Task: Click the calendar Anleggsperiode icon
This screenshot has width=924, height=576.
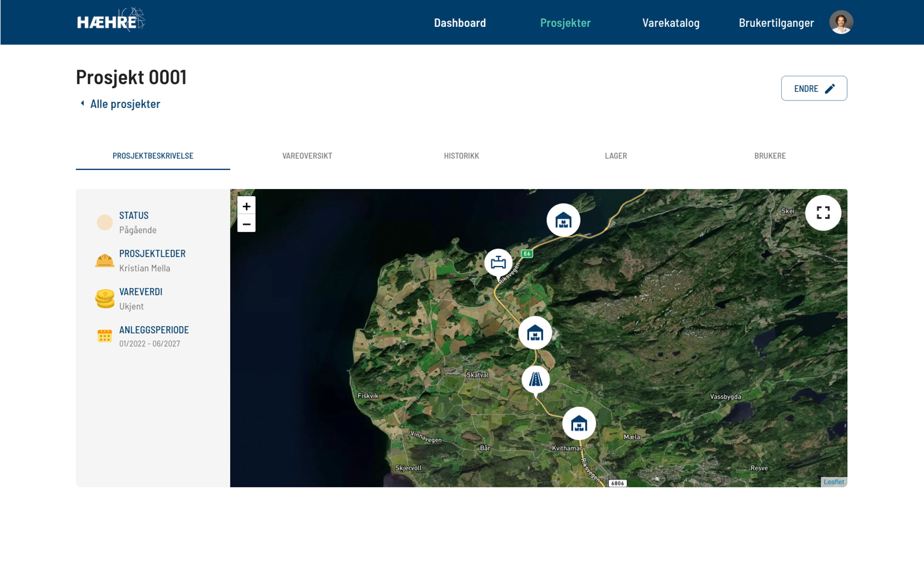Action: pyautogui.click(x=105, y=336)
